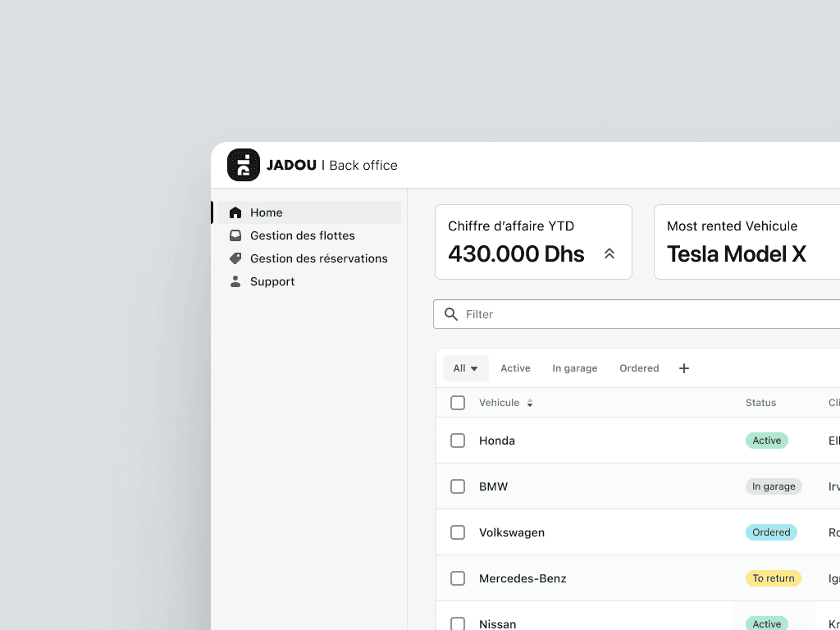840x630 pixels.
Task: Click the Vehicule column header label
Action: [x=500, y=403]
